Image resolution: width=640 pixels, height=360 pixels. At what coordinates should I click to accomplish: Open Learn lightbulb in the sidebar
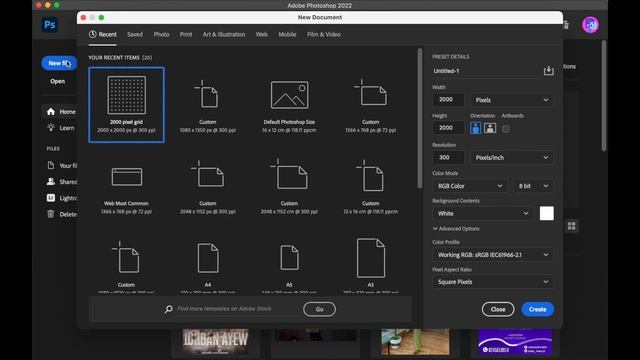click(61, 128)
